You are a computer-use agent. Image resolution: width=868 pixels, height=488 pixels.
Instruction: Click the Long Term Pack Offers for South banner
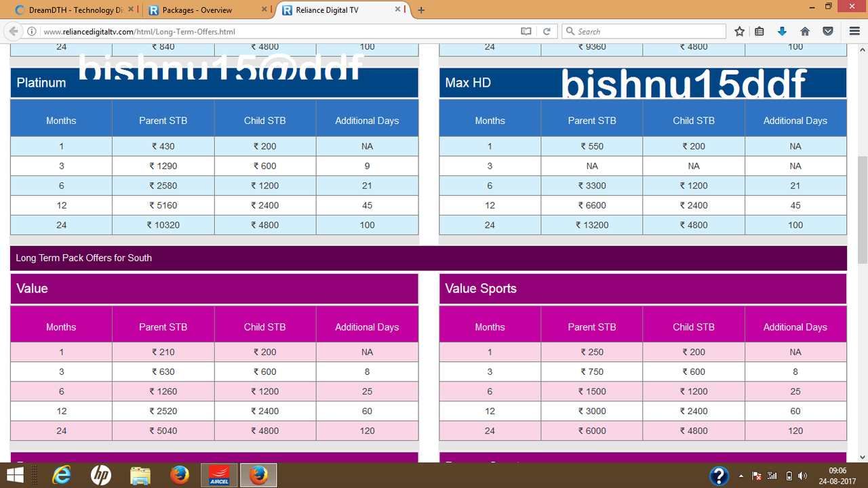[429, 258]
